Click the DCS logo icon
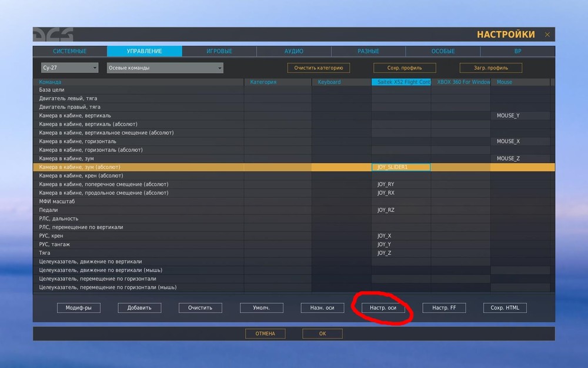Screen dimensions: 588x368 click(x=53, y=34)
